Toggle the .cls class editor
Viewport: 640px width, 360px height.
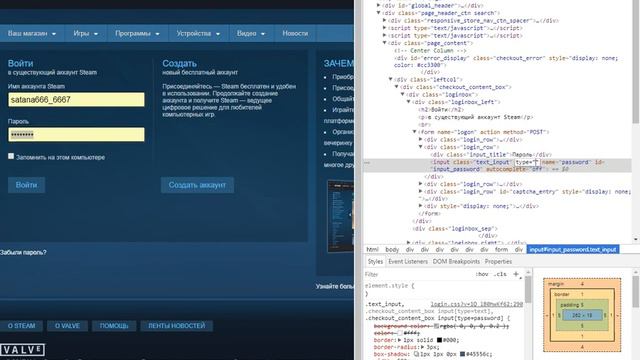[500, 274]
